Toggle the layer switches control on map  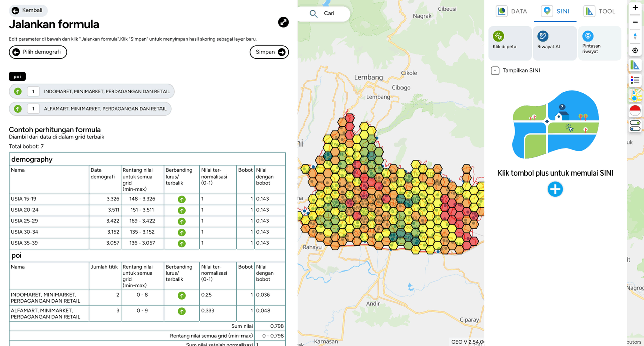pyautogui.click(x=635, y=126)
